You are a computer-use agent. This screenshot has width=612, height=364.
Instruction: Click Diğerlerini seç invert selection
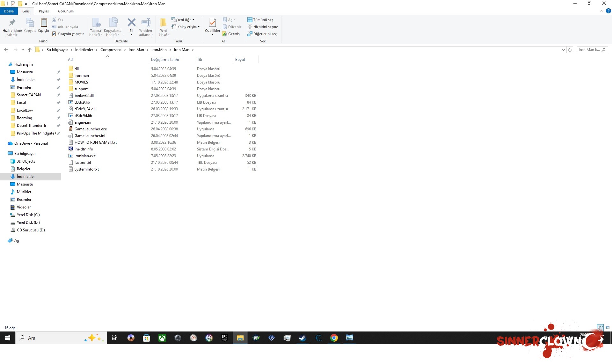pos(262,34)
